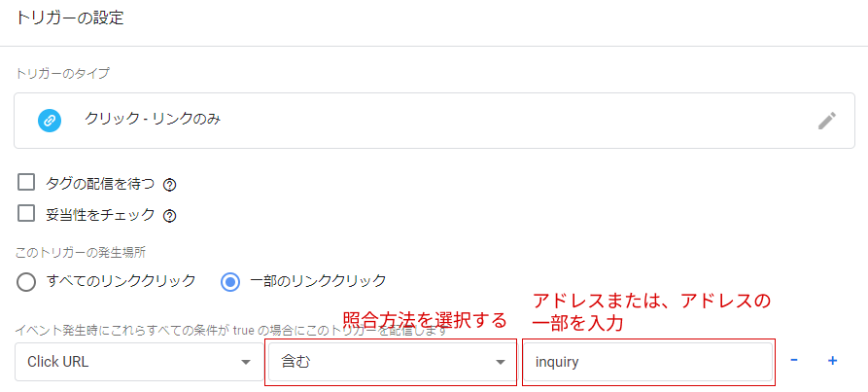868x392 pixels.
Task: Select すべてのリンククリック radio option
Action: coord(27,282)
